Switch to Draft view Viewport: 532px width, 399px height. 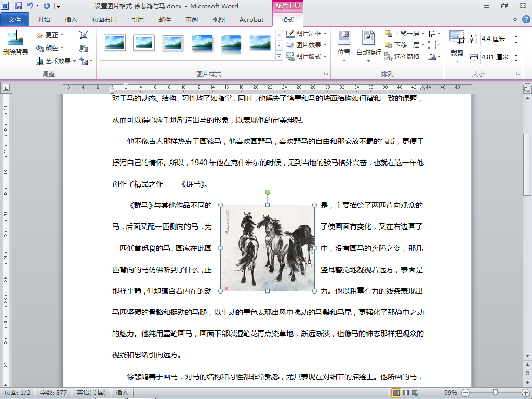(434, 393)
